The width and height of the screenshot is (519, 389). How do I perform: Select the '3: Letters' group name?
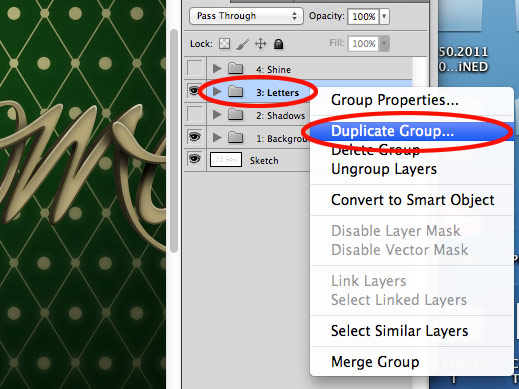[277, 92]
